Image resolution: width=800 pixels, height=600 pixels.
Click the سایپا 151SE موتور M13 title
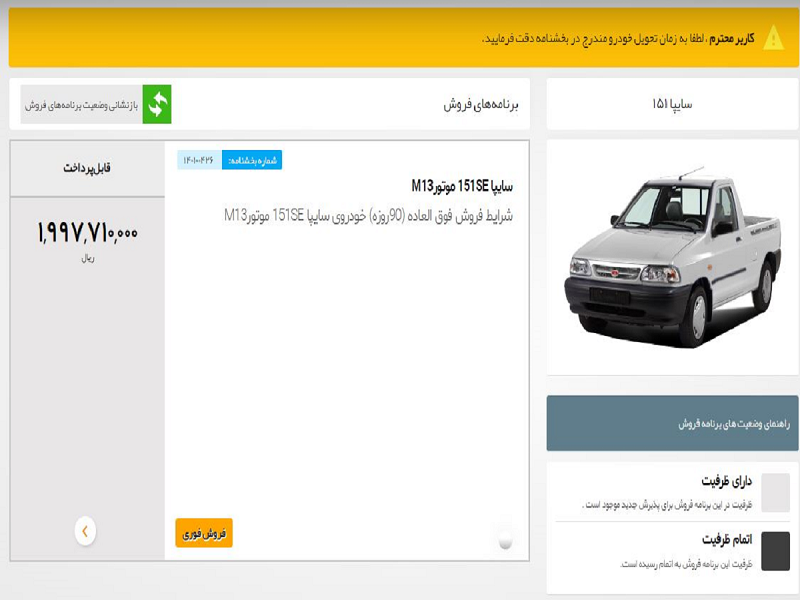click(x=462, y=186)
